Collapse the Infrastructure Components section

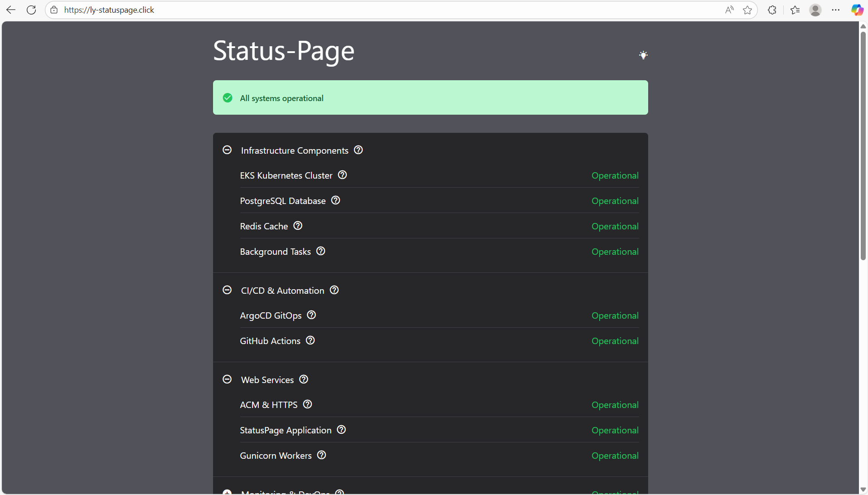click(x=227, y=150)
